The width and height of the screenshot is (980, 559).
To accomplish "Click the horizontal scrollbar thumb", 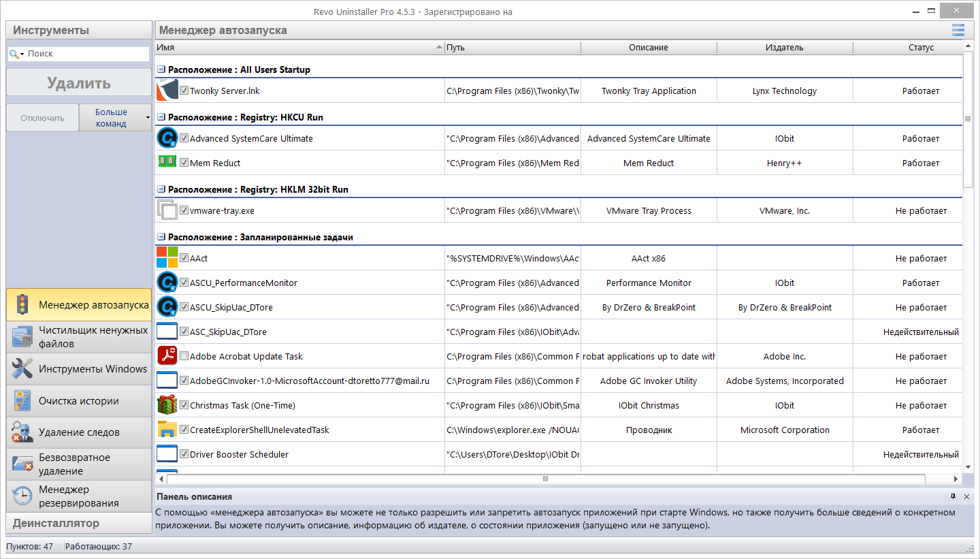I will coord(545,479).
